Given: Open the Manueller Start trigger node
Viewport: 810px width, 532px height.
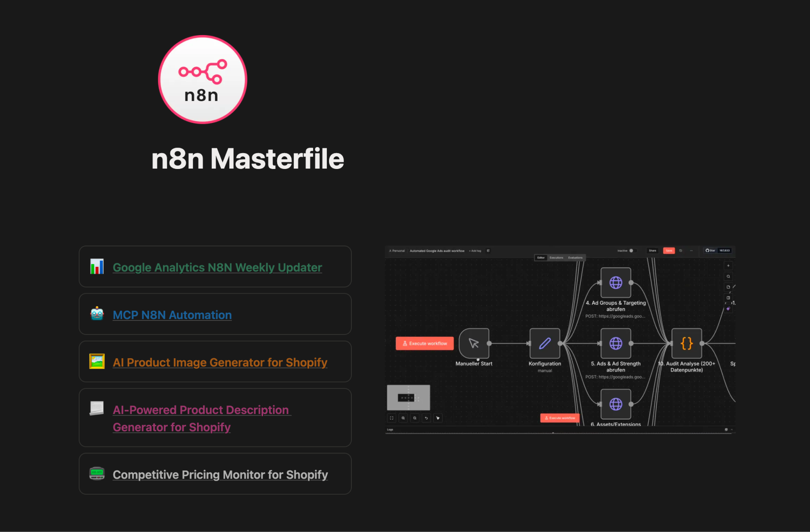Looking at the screenshot, I should click(474, 343).
